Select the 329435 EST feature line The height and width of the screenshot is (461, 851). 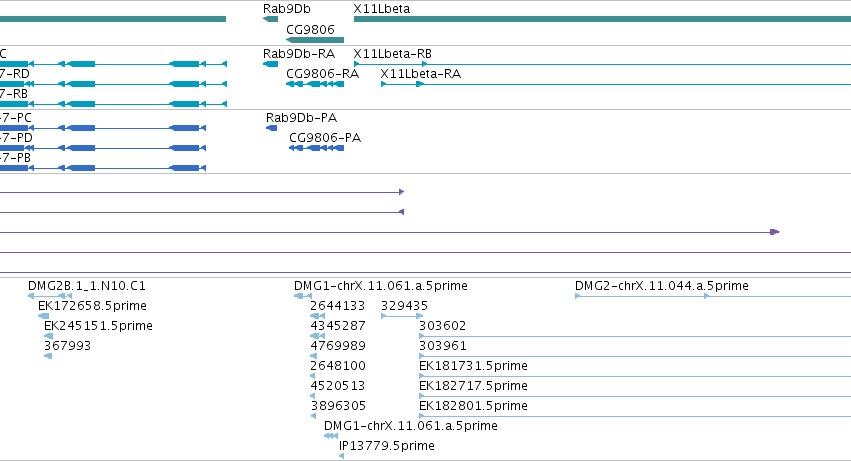[x=402, y=316]
